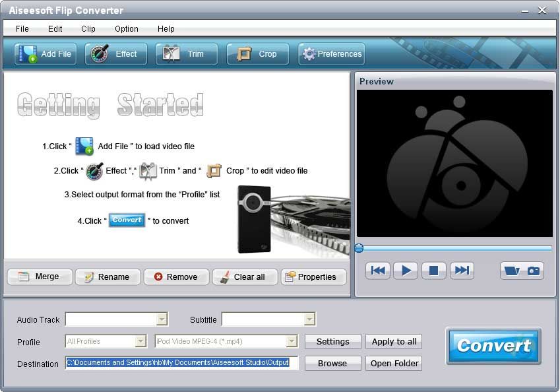Take a snapshot with the camera icon
Screen dimensions: 560x392
point(534,271)
